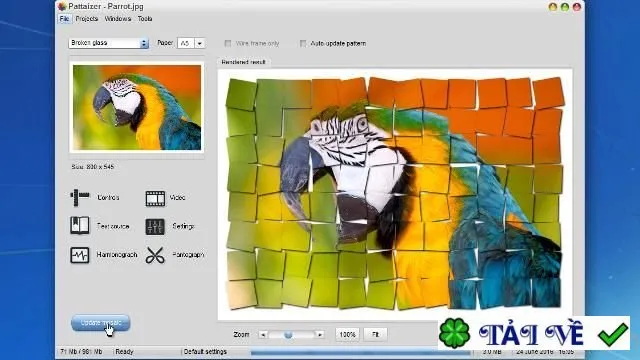Set zoom with the 100% button
Image resolution: width=640 pixels, height=360 pixels.
coord(347,335)
